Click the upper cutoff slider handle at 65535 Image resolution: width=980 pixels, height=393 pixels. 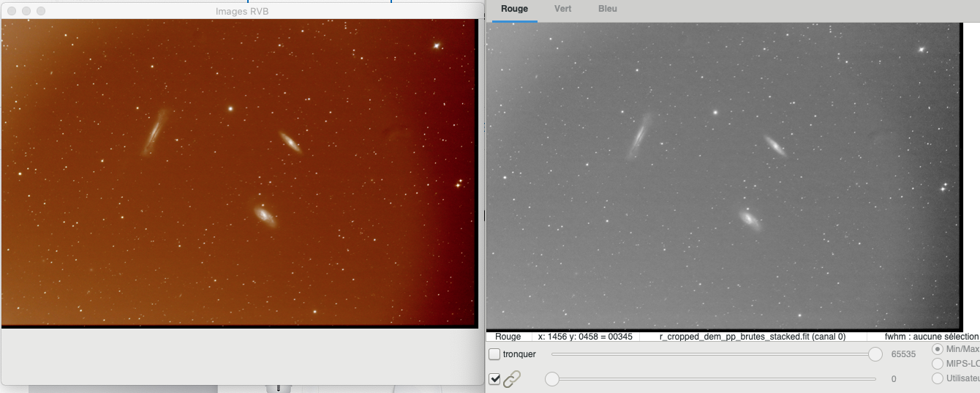(875, 354)
